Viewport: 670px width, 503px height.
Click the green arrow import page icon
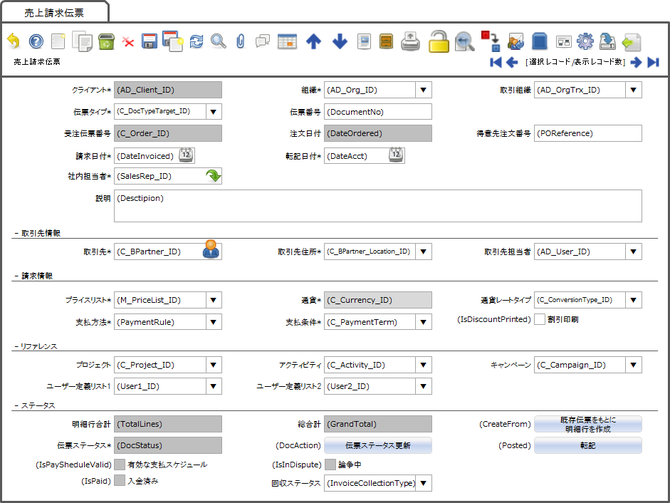point(632,42)
